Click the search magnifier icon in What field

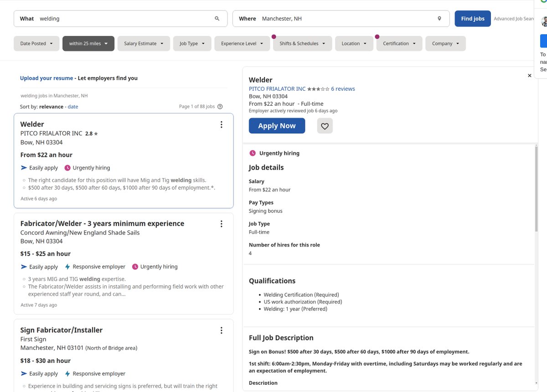click(217, 19)
